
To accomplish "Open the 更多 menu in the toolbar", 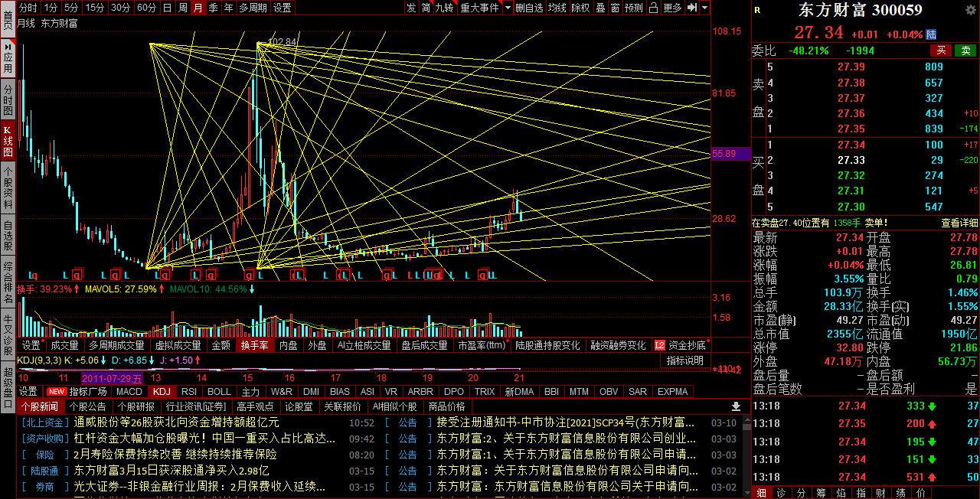I will [x=672, y=8].
